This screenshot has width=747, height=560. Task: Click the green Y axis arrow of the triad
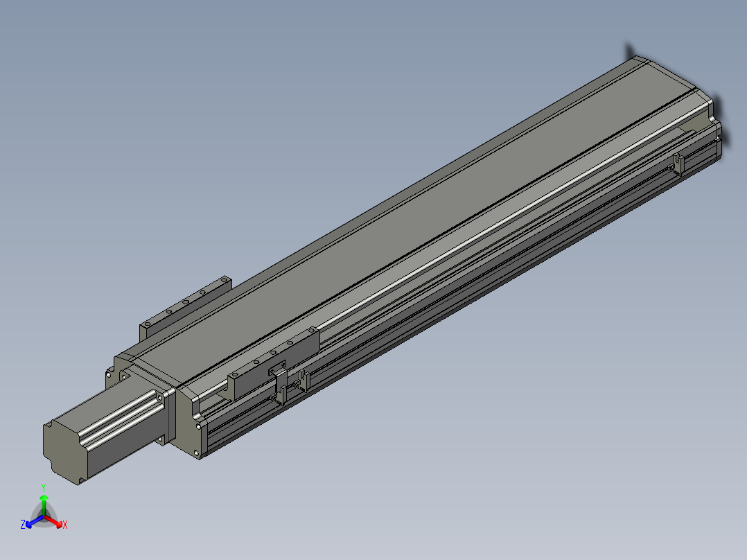44,505
